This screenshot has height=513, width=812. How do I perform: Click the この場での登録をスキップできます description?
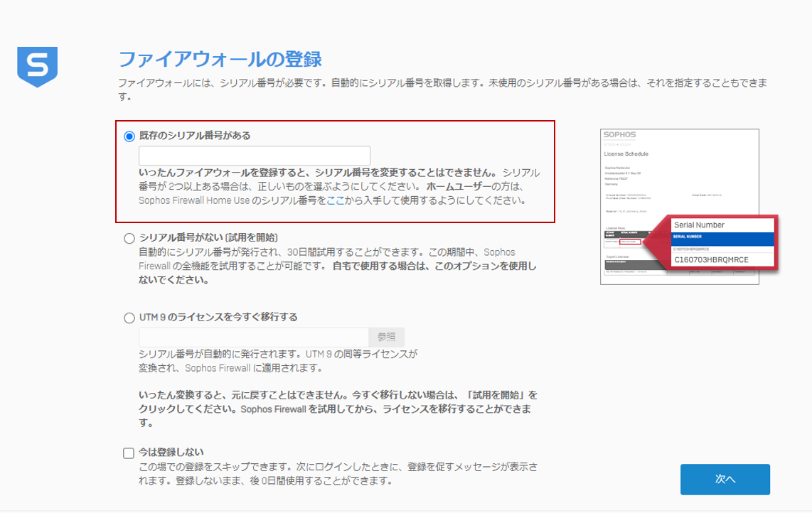[338, 474]
